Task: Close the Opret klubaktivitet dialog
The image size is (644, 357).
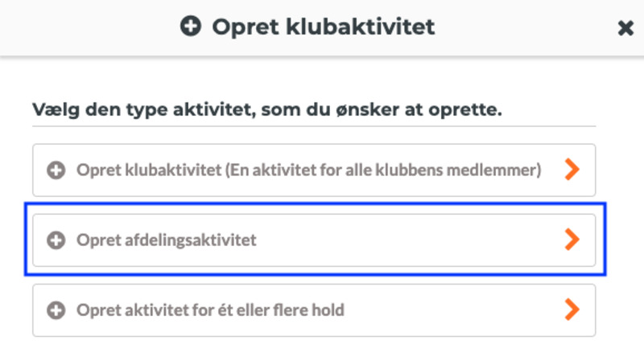Action: coord(625,28)
